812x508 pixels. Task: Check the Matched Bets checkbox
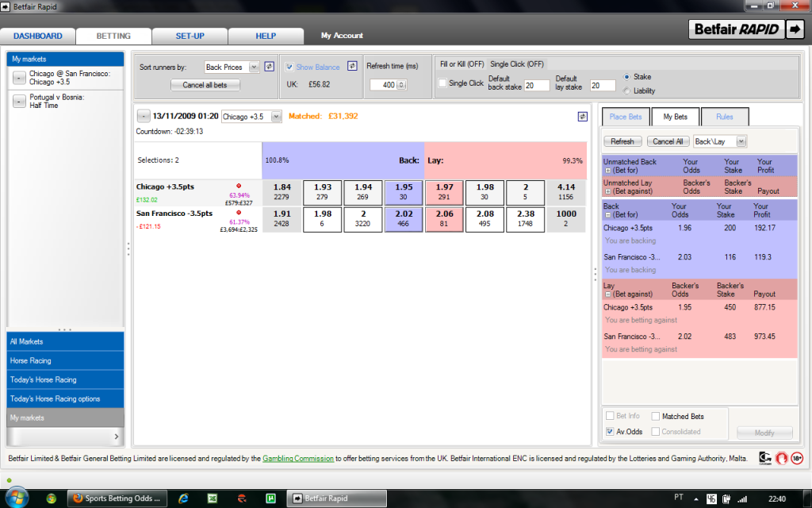pos(656,416)
